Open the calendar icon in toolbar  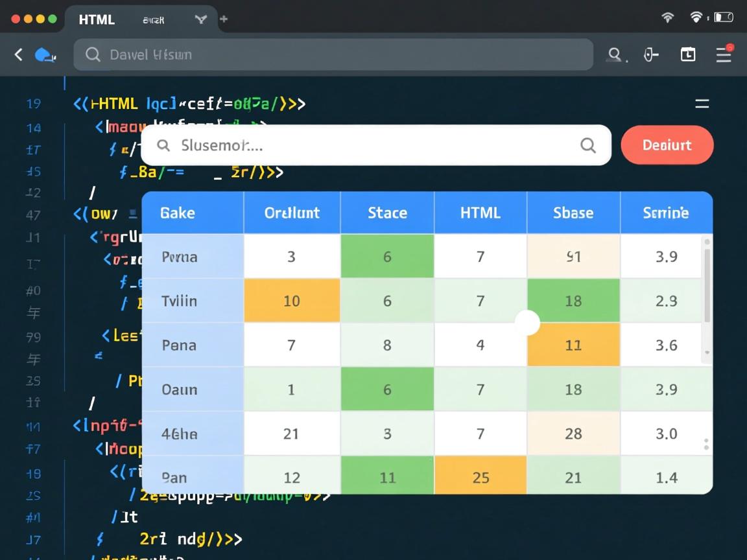tap(688, 55)
